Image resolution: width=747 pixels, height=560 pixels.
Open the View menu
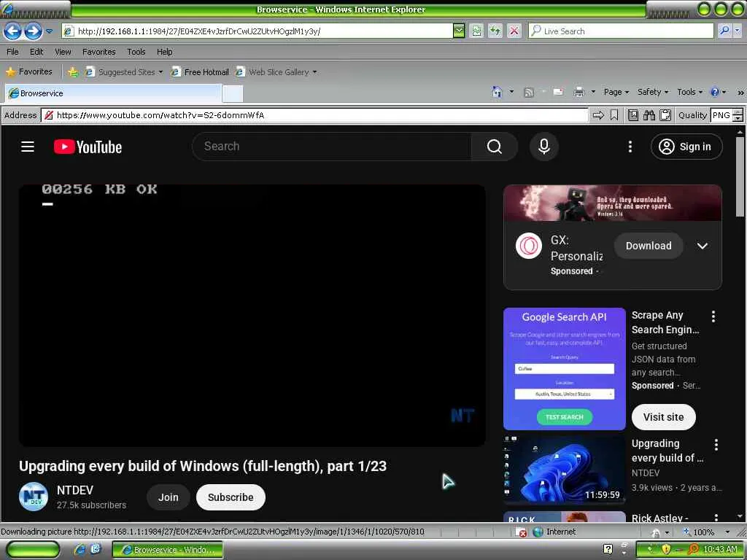click(63, 52)
